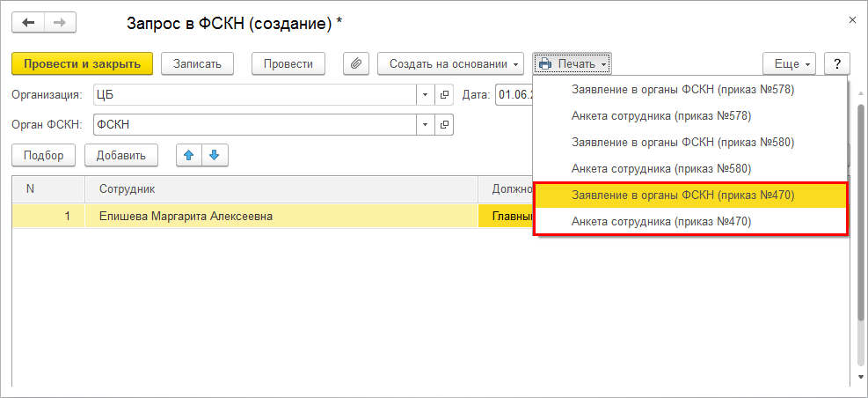Open the Создать на основании dropdown

[451, 63]
